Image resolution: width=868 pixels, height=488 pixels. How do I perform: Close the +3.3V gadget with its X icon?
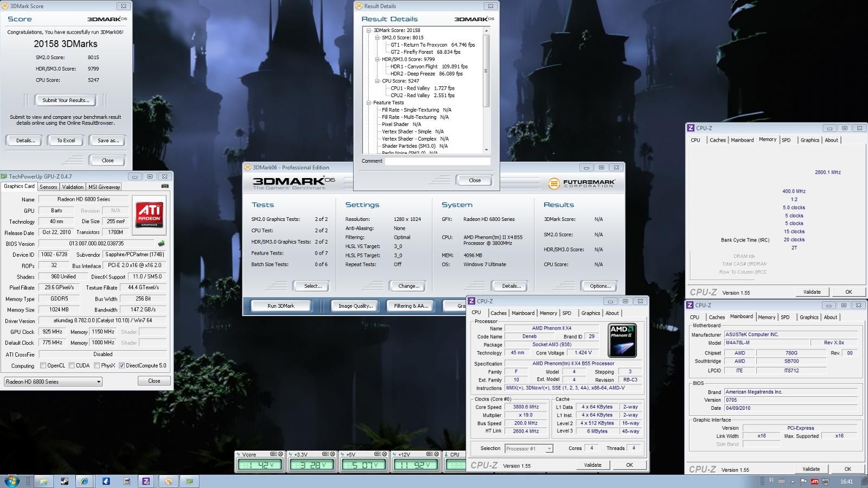pos(333,454)
